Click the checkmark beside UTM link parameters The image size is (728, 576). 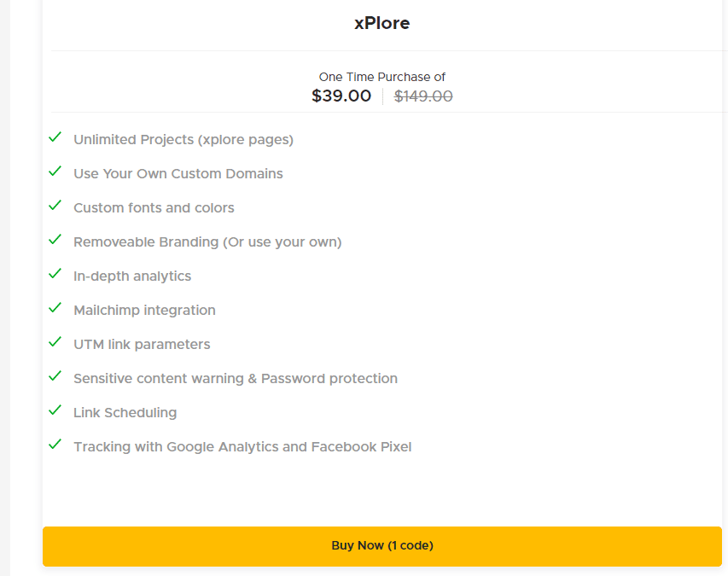[55, 342]
